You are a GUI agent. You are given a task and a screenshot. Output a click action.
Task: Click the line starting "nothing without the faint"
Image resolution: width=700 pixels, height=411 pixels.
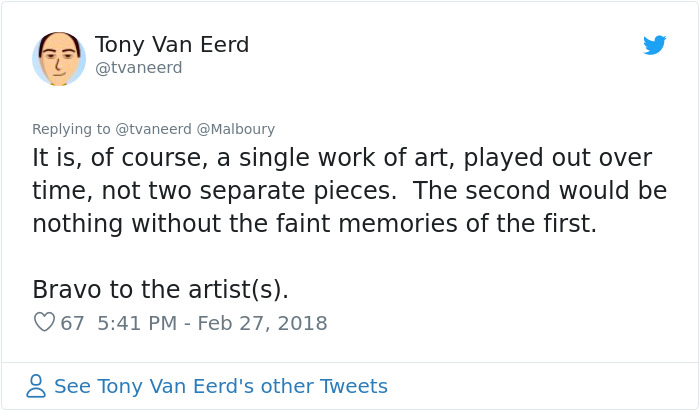[314, 224]
